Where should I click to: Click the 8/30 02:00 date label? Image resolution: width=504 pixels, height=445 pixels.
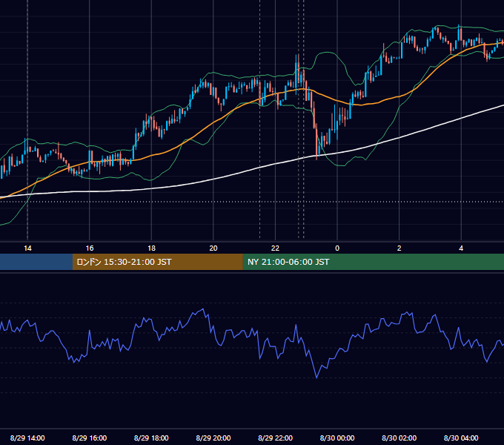399,438
